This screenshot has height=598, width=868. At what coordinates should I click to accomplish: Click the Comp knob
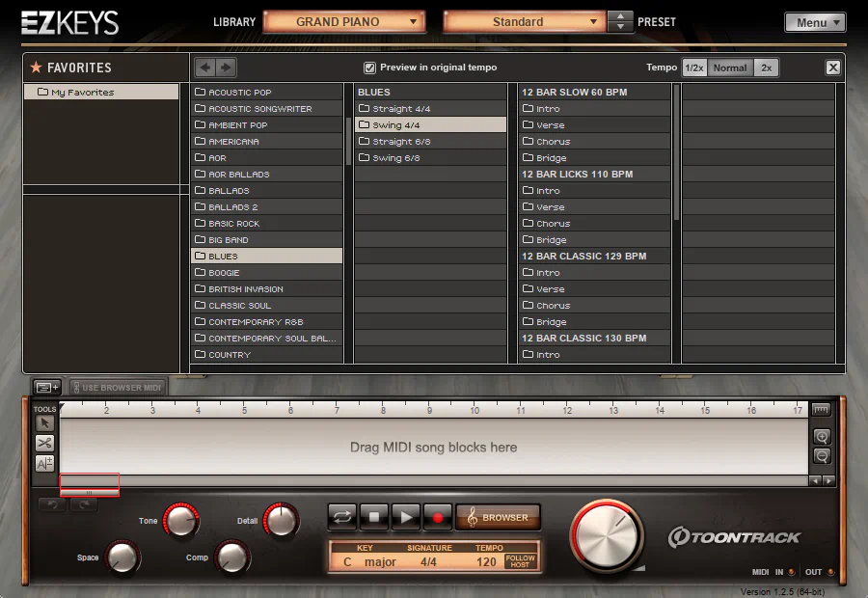[x=231, y=557]
